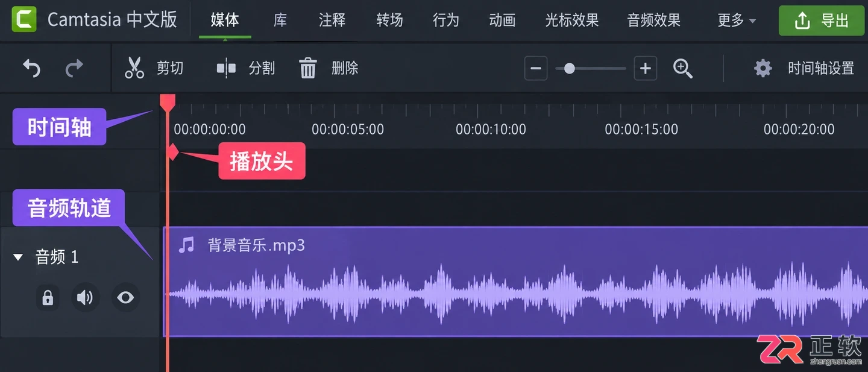Click the playhead marker on ruler
Viewport: 868px width, 372px height.
tap(168, 102)
